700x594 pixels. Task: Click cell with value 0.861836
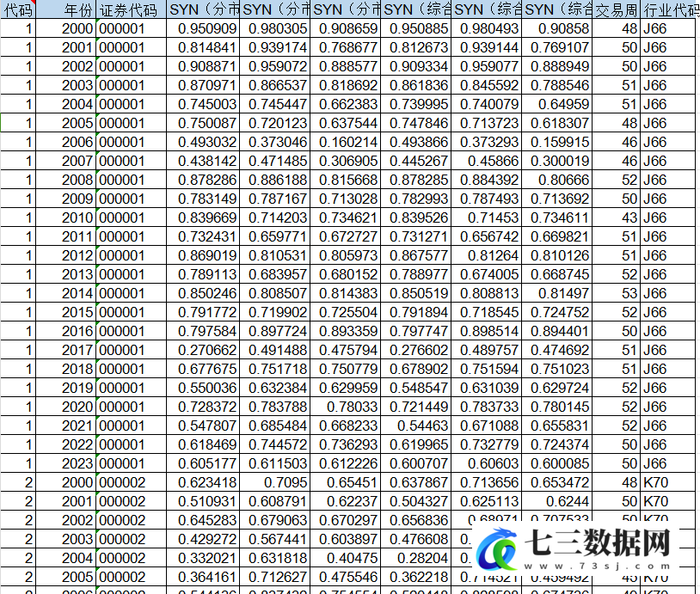coord(415,85)
